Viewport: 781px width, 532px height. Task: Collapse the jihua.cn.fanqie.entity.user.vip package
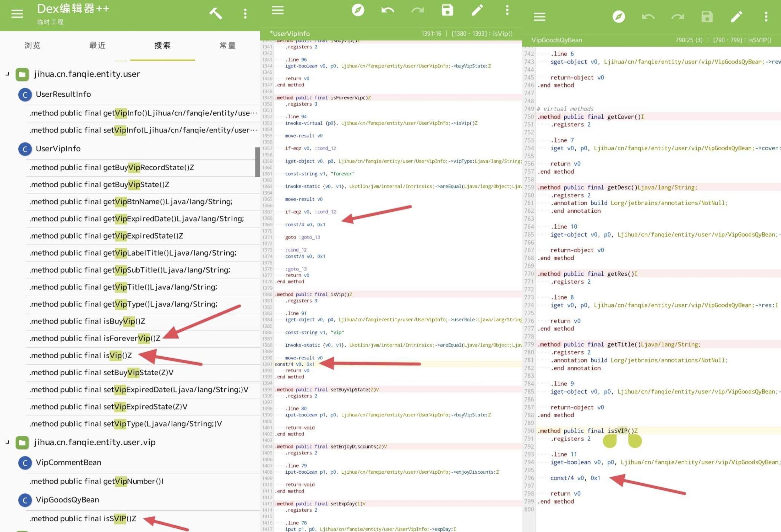coord(7,442)
